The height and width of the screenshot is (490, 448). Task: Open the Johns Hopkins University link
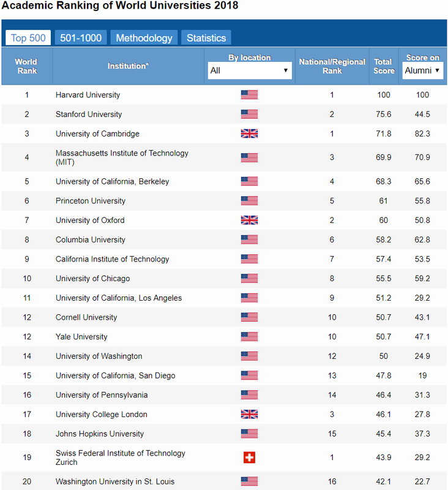(x=100, y=434)
